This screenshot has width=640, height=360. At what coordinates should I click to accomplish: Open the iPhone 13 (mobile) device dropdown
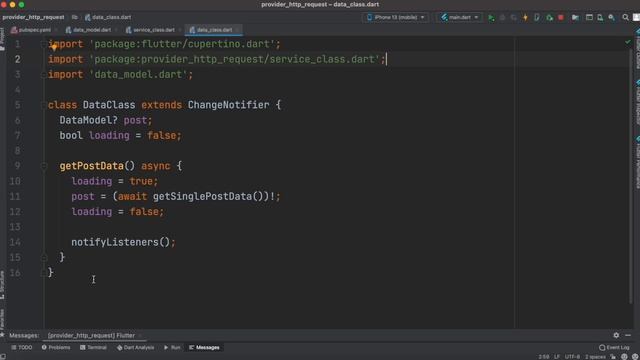click(x=396, y=18)
